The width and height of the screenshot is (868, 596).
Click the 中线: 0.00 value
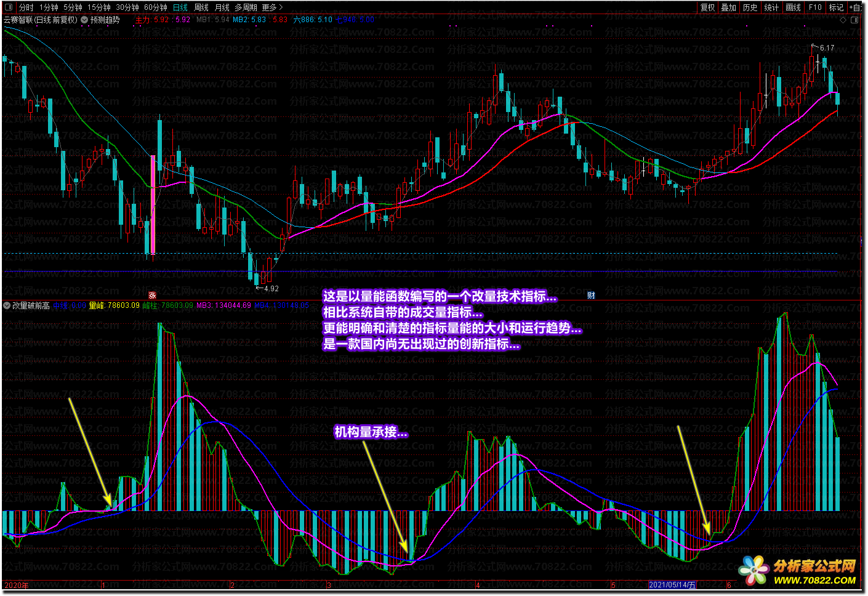click(x=70, y=305)
